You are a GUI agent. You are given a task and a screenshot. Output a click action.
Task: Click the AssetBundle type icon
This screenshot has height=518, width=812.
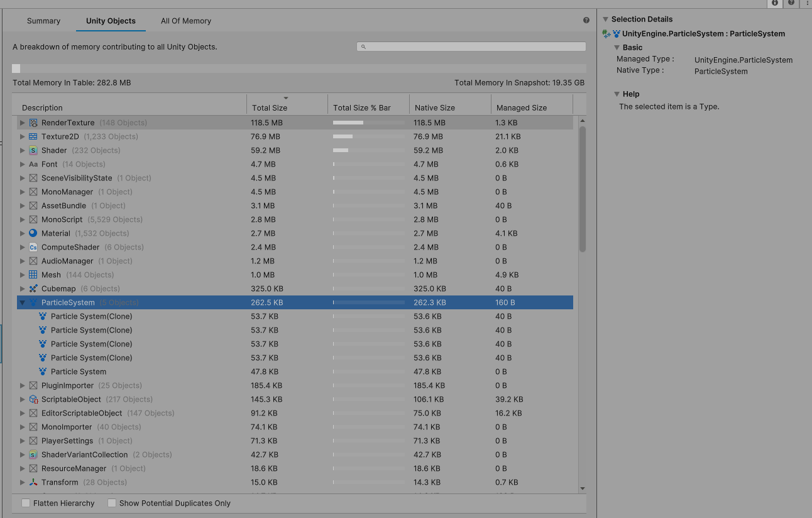[33, 206]
